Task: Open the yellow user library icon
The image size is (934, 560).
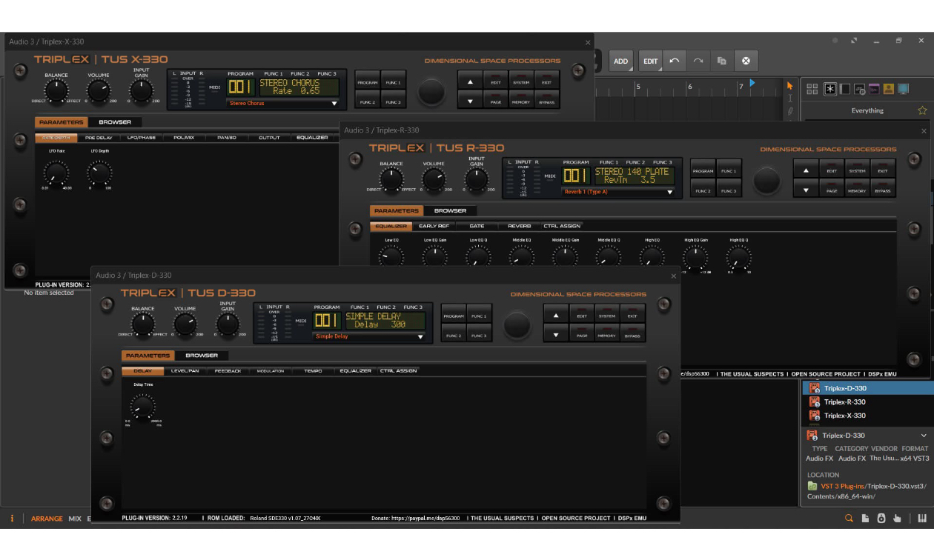Action: 889,89
